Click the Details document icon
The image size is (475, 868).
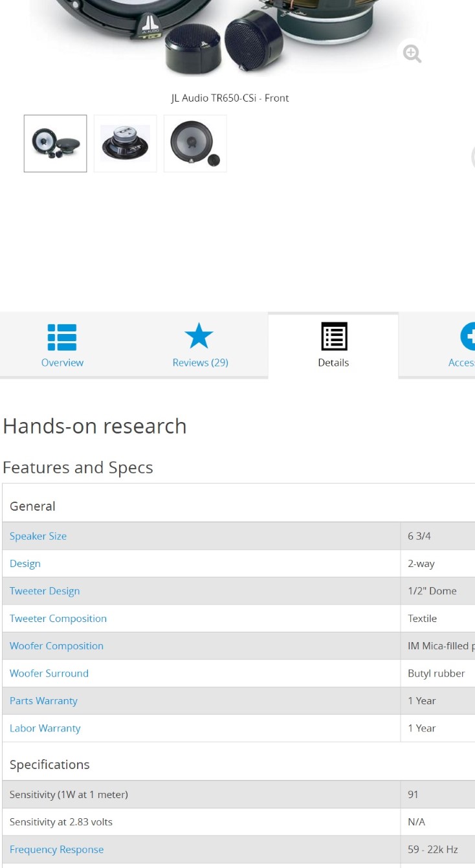(334, 337)
